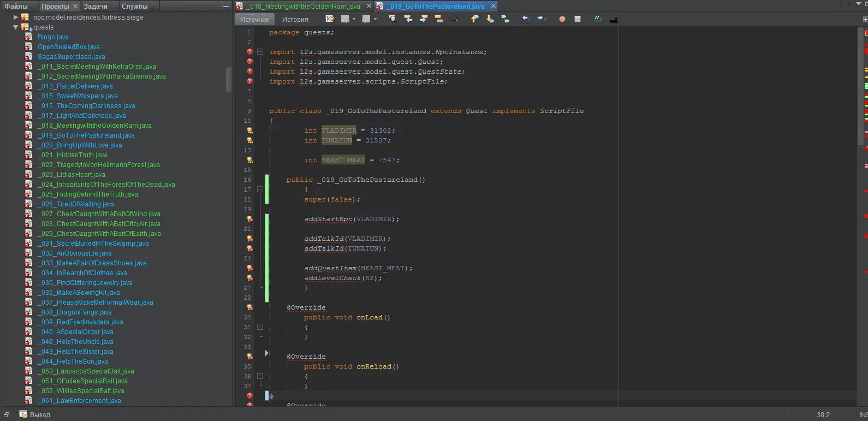This screenshot has width=868, height=421.
Task: Collapse the import block fold
Action: pos(260,52)
